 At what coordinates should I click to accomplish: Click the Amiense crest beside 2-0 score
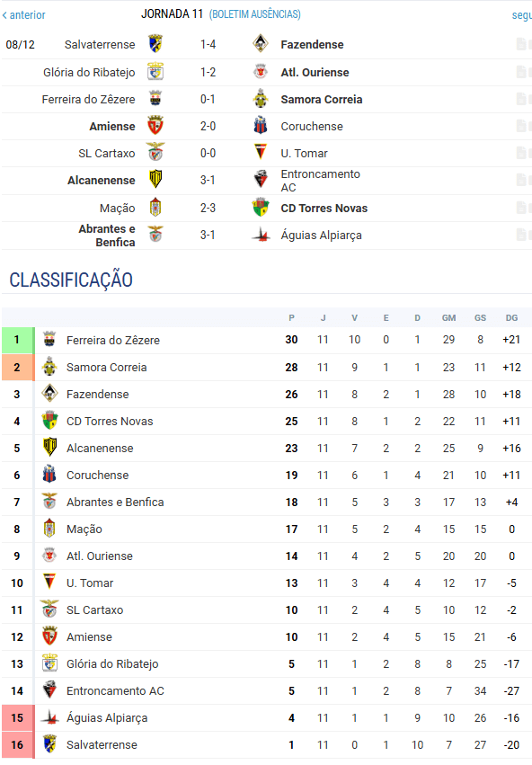coord(155,127)
